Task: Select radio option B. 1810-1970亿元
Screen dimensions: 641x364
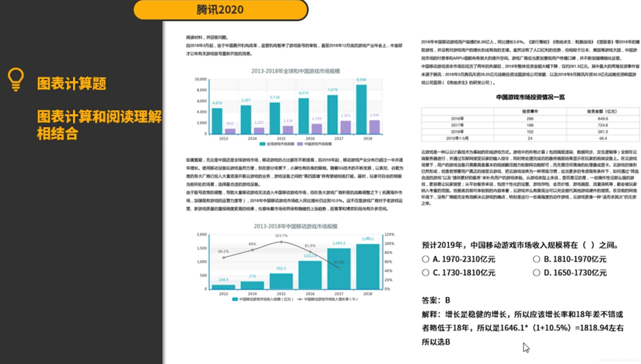Action: [536, 259]
